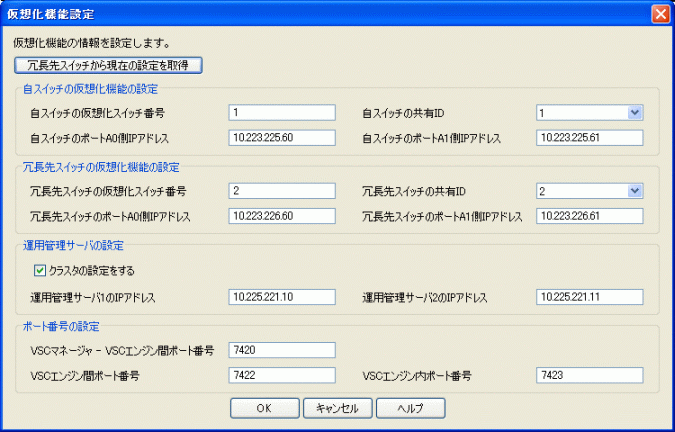Open 自スイッチの共有ID dropdown

[x=634, y=113]
